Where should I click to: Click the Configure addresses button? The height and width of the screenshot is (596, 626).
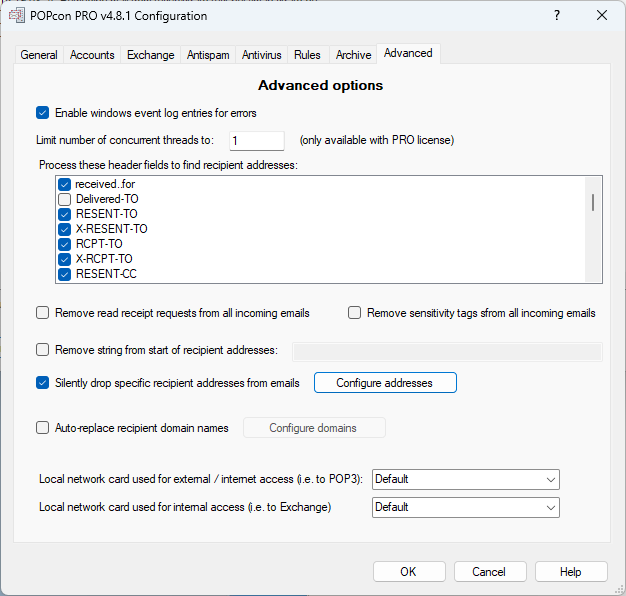click(385, 383)
